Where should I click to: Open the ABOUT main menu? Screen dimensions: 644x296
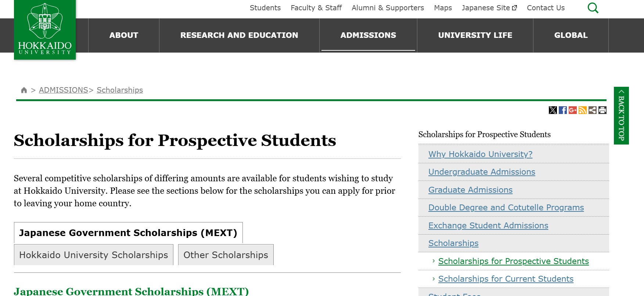[x=124, y=35]
